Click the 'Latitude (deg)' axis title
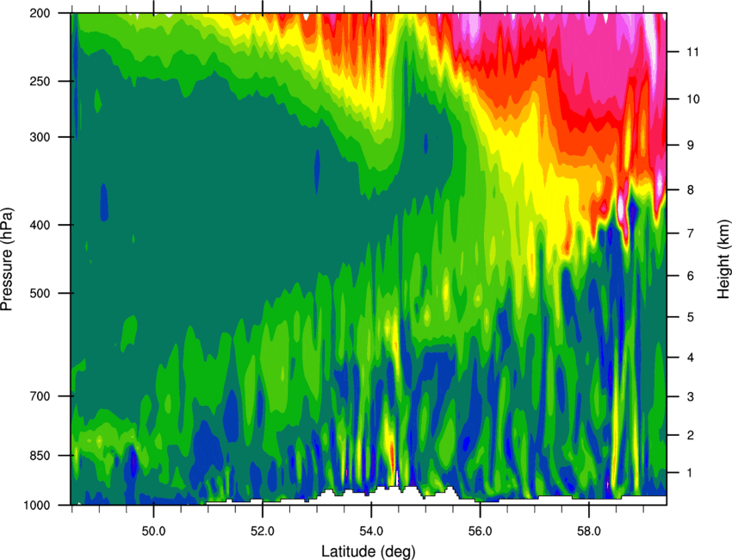The width and height of the screenshot is (732, 560). (x=369, y=551)
